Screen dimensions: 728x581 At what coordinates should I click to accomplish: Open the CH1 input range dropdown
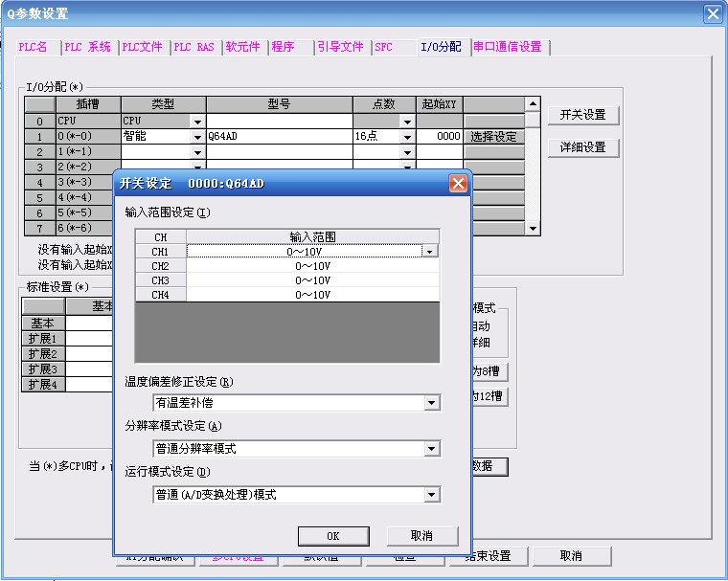[431, 252]
